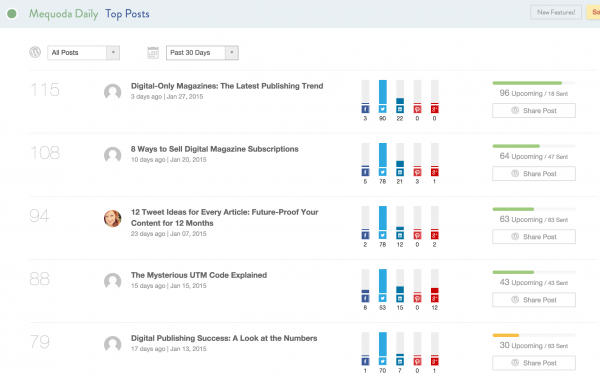The width and height of the screenshot is (600, 376).
Task: Click author avatar for Mysterious UTM Code post
Action: (112, 282)
